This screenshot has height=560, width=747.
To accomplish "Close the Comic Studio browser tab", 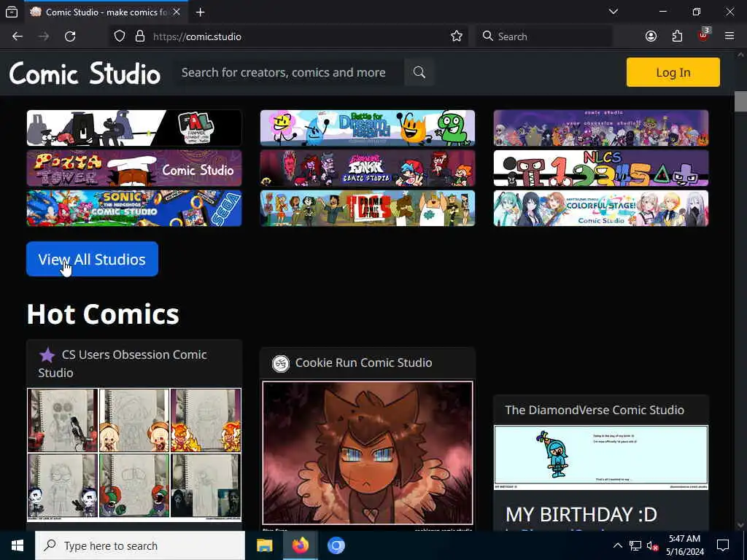I will [177, 12].
